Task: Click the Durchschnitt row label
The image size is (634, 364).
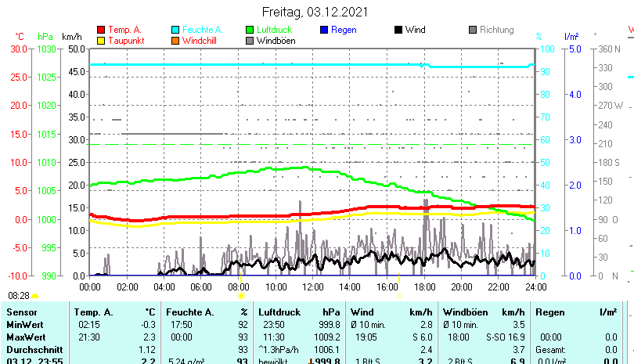Action: [33, 348]
